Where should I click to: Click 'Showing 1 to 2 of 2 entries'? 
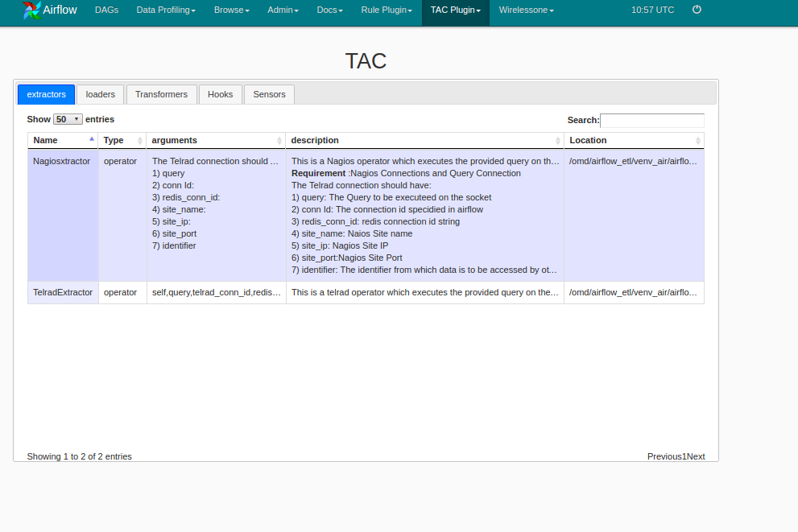80,456
